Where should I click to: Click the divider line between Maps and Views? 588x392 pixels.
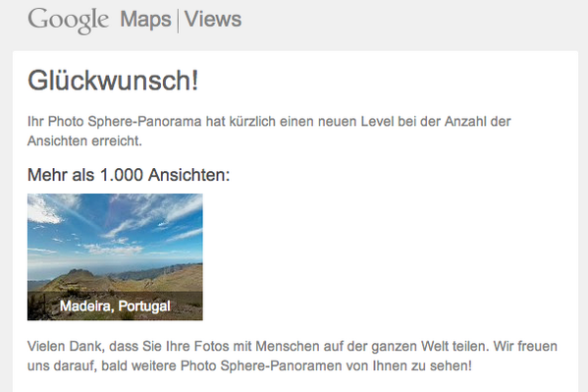pos(178,21)
